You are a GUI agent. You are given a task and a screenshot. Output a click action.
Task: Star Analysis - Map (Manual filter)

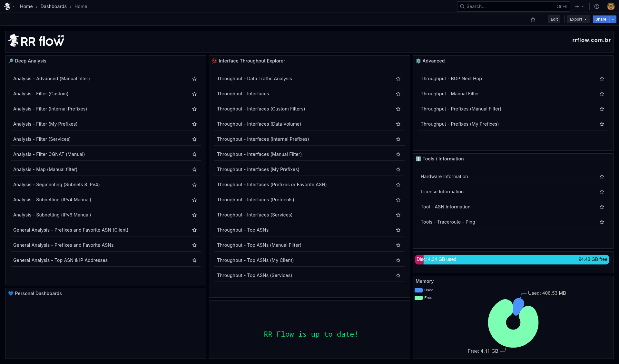pos(194,169)
